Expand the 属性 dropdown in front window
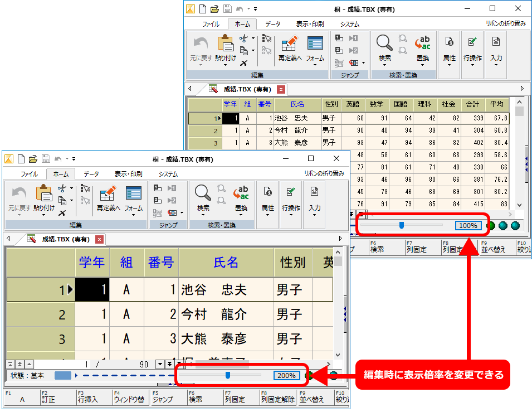Screen dimensions: 532x412 click(268, 217)
